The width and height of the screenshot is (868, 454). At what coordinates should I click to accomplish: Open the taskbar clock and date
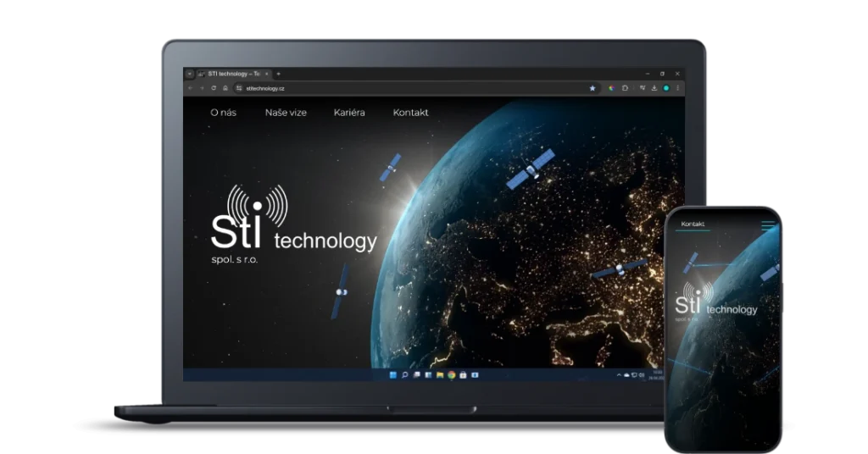tap(656, 374)
